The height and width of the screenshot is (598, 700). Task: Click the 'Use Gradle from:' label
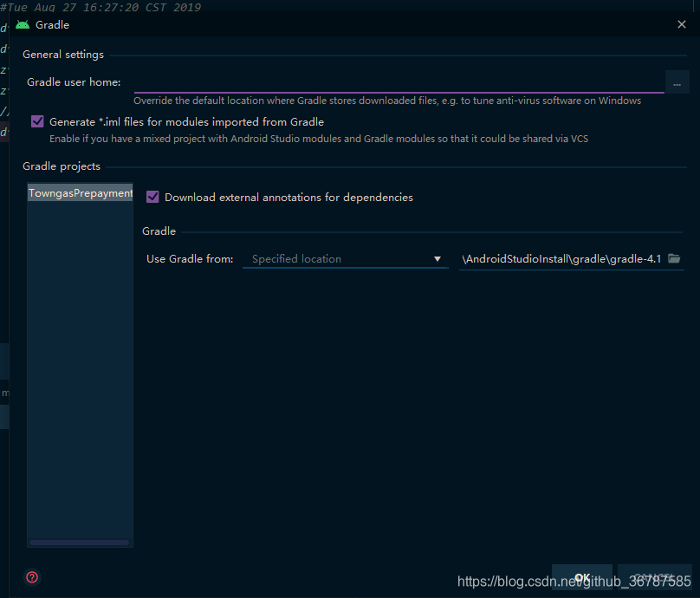[190, 259]
